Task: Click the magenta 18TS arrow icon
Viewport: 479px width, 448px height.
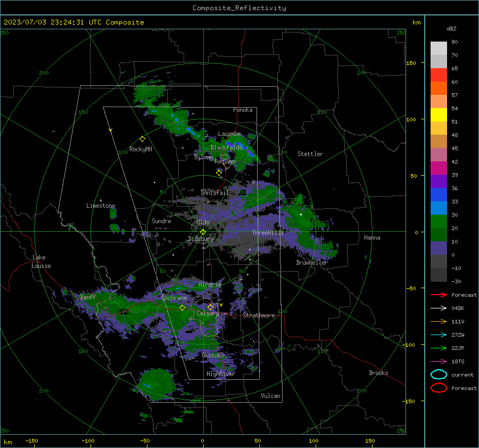Action: click(439, 362)
